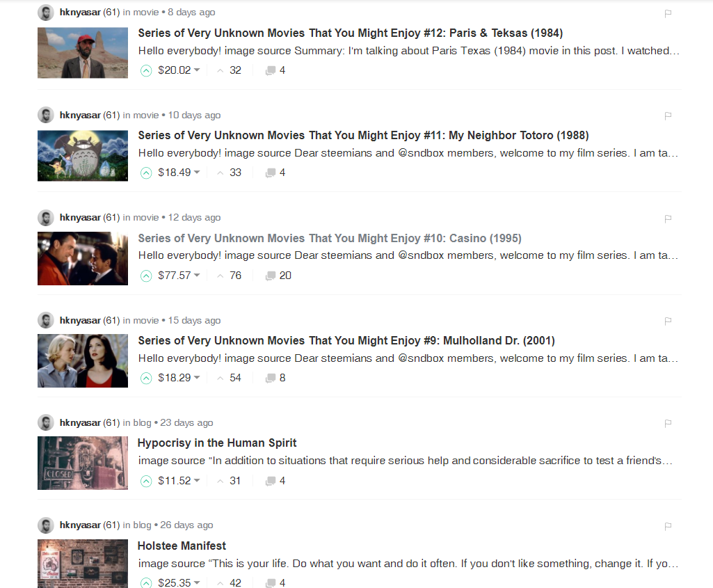Open comments icon on Hypocrisy post
713x588 pixels.
pos(271,481)
